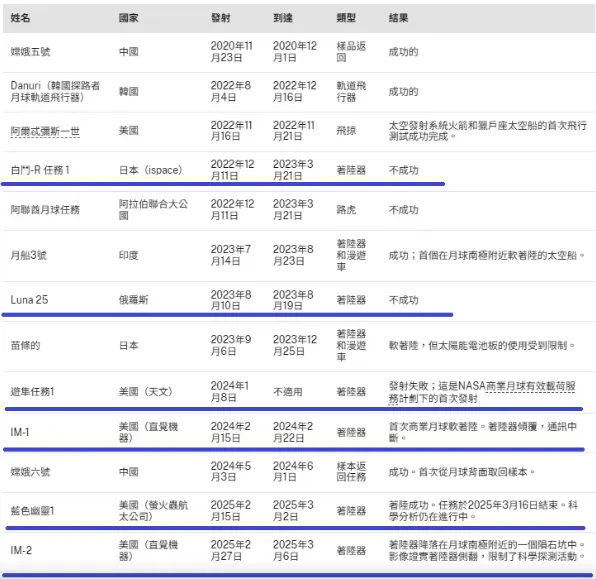Image resolution: width=596 pixels, height=579 pixels.
Task: Click the result 成功。首次從月球背面取回樣本。
Action: 462,472
